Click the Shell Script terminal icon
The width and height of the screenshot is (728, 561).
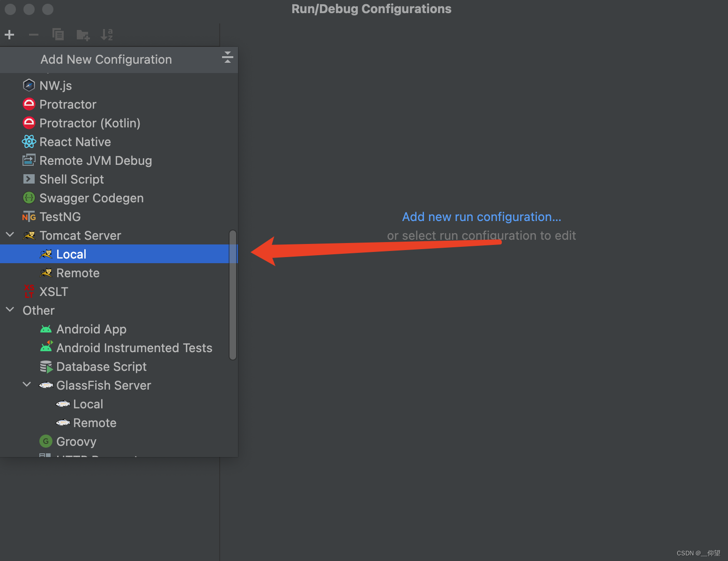29,179
